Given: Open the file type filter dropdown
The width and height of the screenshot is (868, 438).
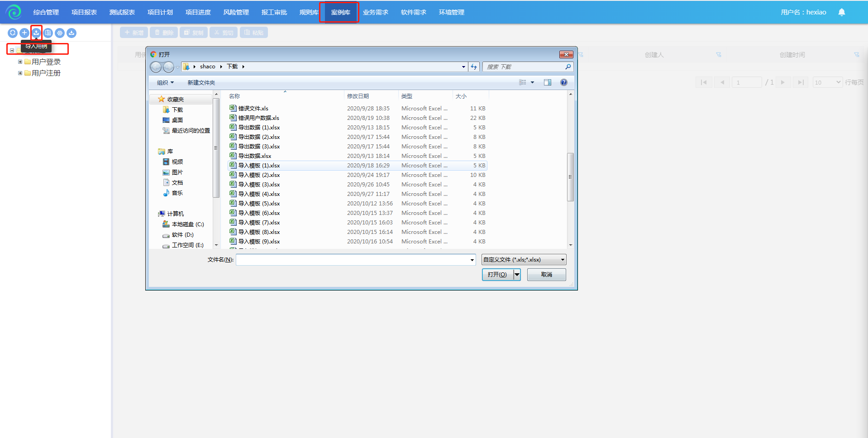Looking at the screenshot, I should [524, 260].
